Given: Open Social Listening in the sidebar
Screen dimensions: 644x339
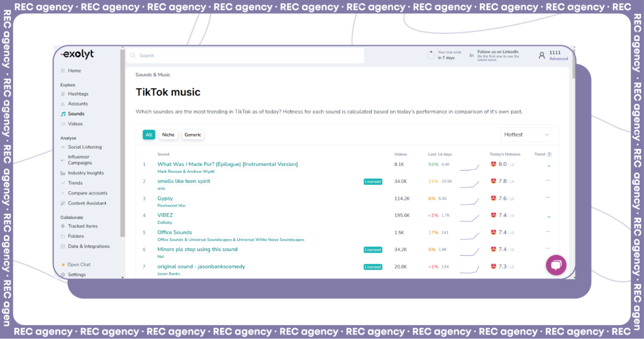Looking at the screenshot, I should pyautogui.click(x=85, y=147).
